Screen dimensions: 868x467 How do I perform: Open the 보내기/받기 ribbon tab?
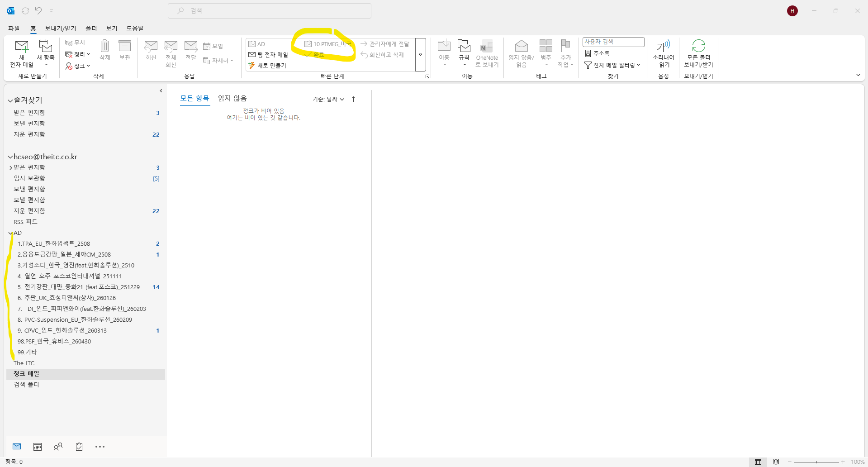coord(61,28)
